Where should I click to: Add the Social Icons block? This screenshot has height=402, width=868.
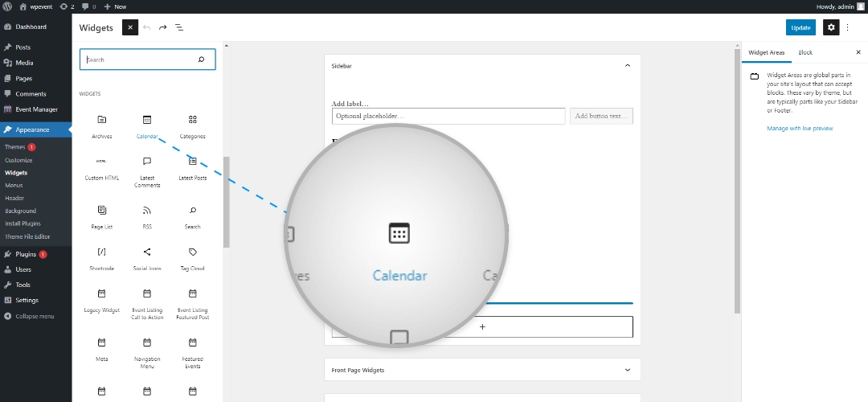(147, 257)
